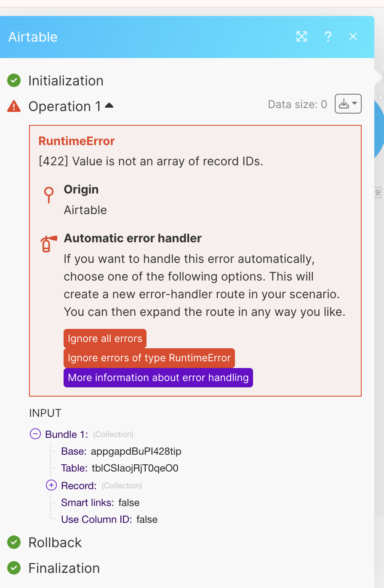
Task: Select the Base value appgapdBuPI428tip
Action: tap(136, 451)
